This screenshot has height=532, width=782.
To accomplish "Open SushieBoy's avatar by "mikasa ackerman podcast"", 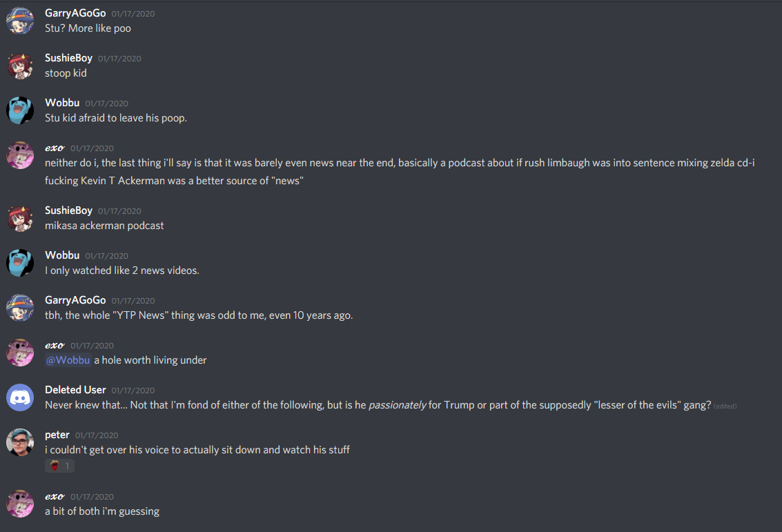I will (x=20, y=218).
